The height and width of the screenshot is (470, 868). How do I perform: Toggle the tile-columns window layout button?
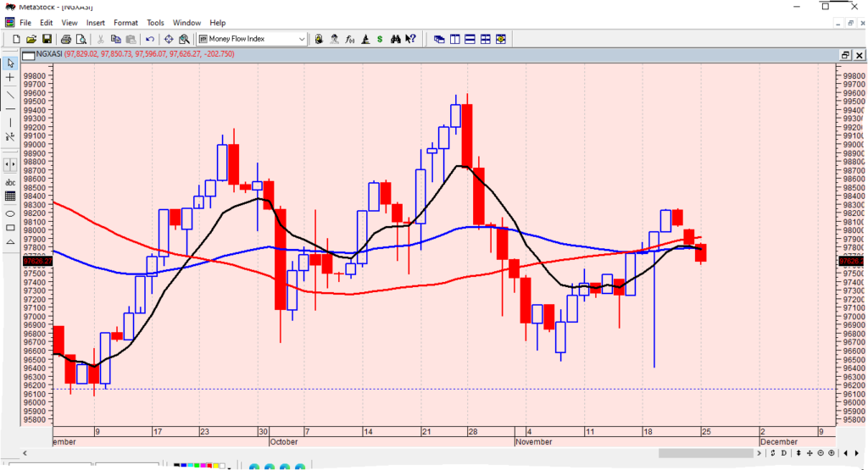(x=454, y=39)
